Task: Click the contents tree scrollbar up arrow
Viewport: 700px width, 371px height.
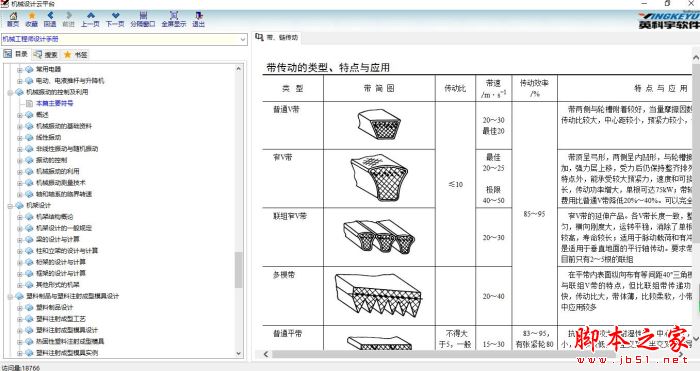Action: [x=239, y=69]
